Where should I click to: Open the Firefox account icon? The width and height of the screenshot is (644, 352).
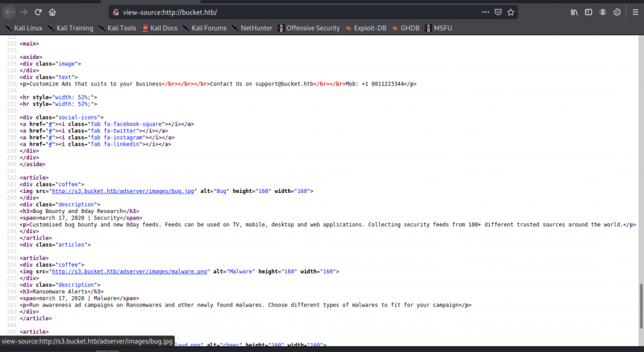click(x=603, y=12)
